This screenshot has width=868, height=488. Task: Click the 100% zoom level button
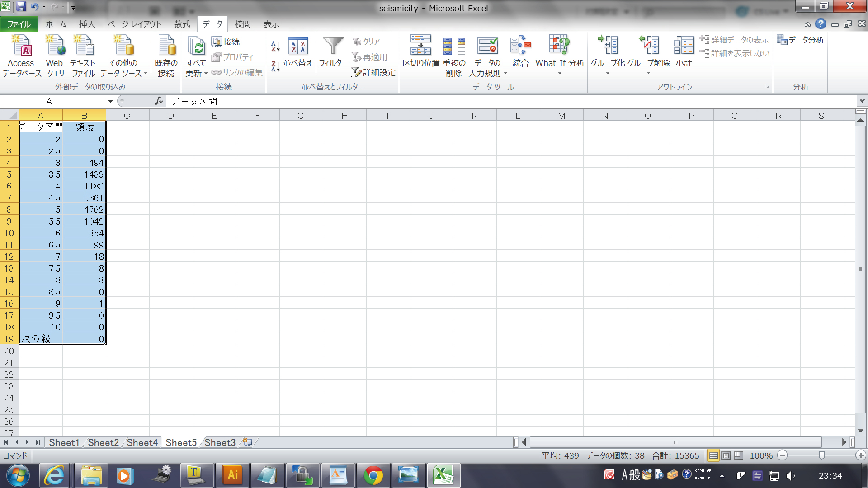click(761, 455)
